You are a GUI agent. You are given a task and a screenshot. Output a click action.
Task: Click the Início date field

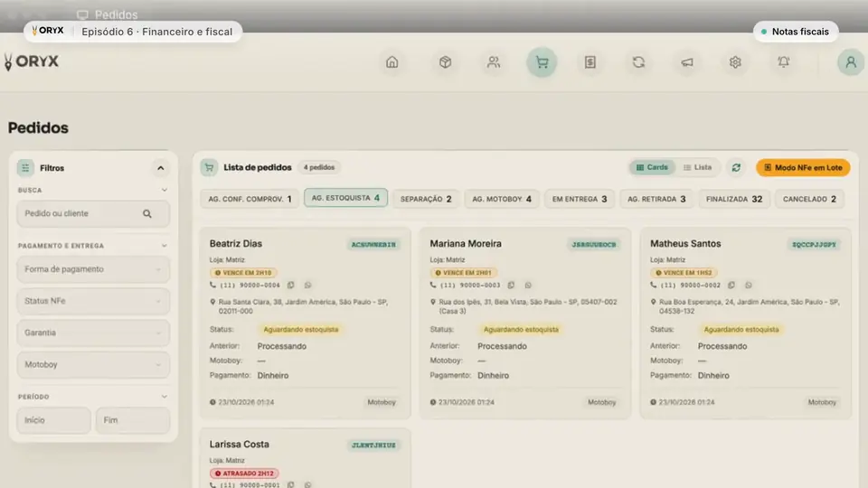(x=53, y=420)
